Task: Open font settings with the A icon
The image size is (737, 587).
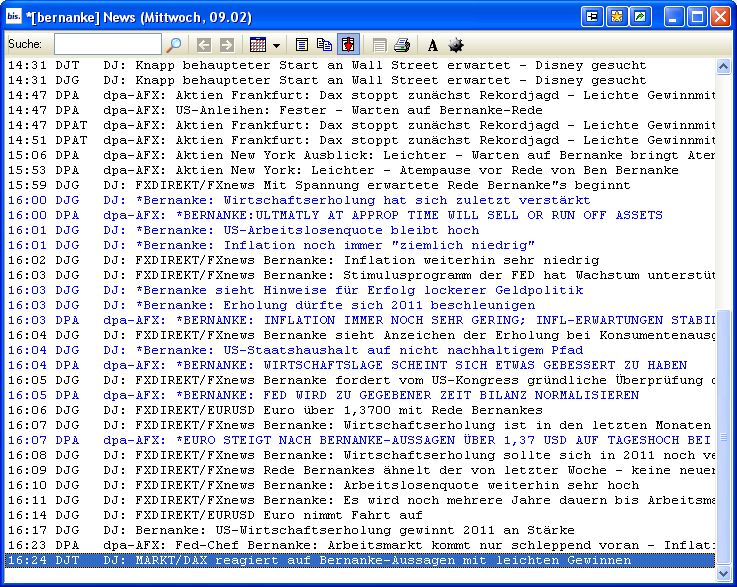Action: pyautogui.click(x=433, y=46)
